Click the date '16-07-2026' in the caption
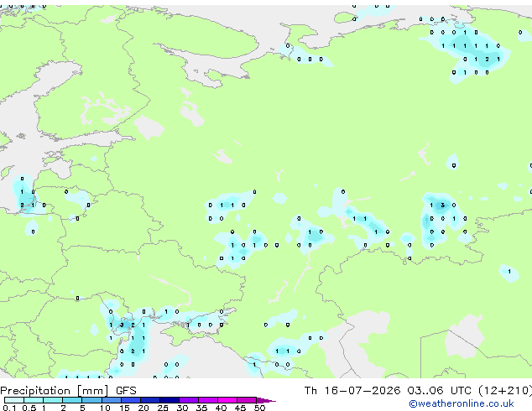Viewport: 532px width, 411px height. click(362, 391)
